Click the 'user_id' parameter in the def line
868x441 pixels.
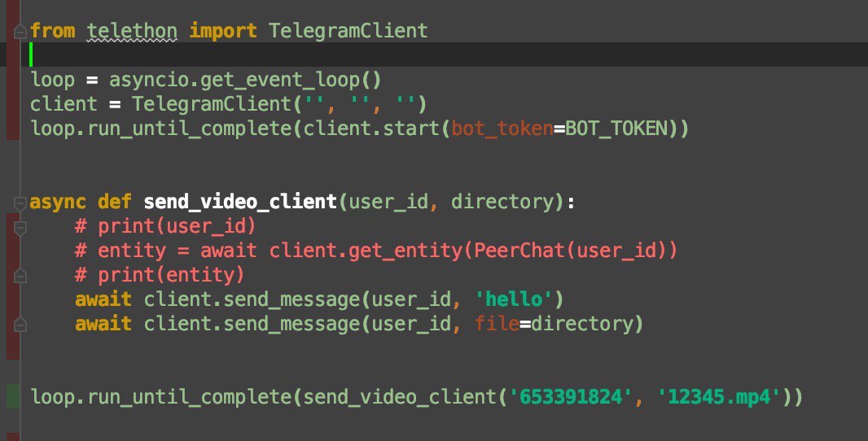(388, 202)
